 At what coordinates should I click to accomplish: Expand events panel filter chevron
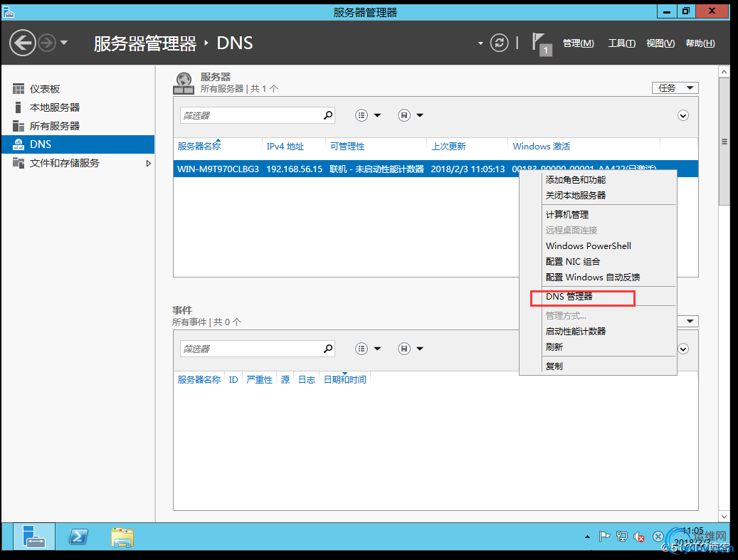click(683, 349)
